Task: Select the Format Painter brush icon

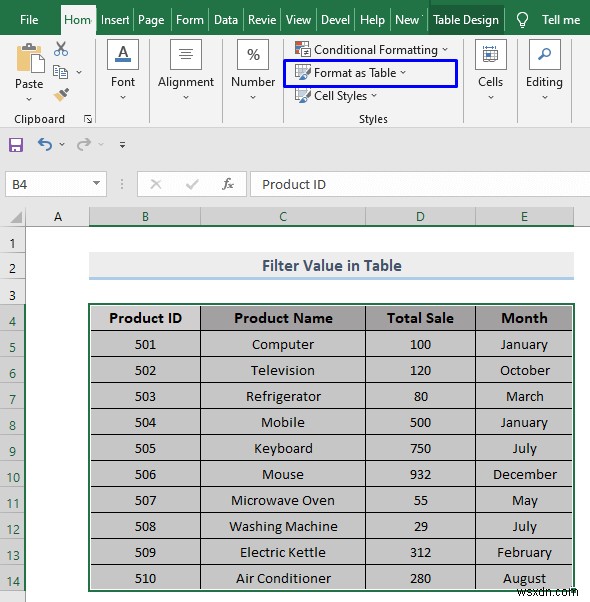Action: pos(61,94)
